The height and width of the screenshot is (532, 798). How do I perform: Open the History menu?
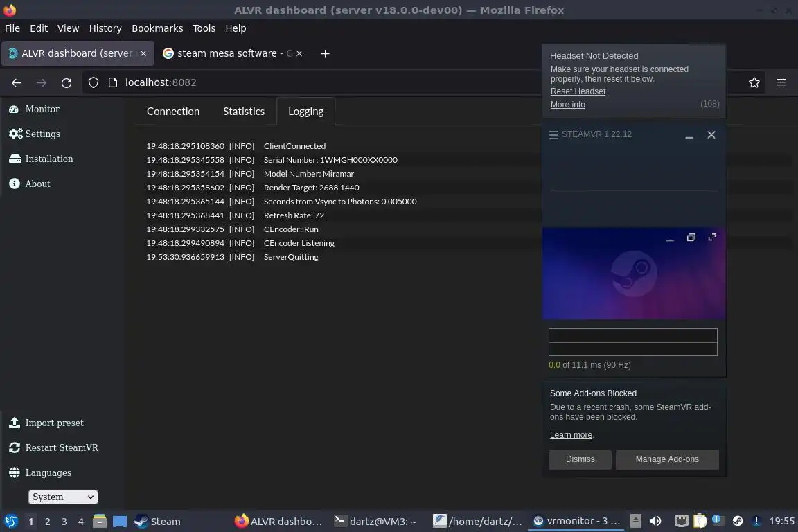[105, 28]
